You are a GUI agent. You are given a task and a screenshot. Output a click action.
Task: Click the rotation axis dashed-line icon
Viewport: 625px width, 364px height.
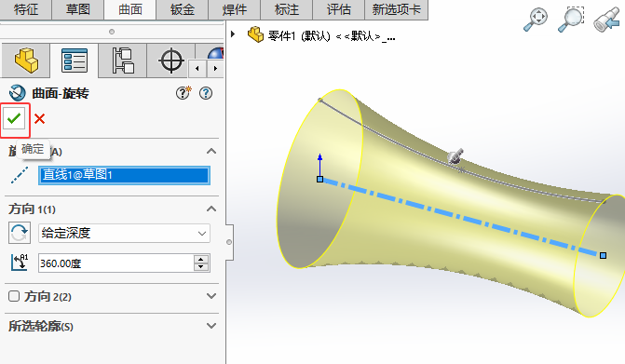pyautogui.click(x=20, y=175)
